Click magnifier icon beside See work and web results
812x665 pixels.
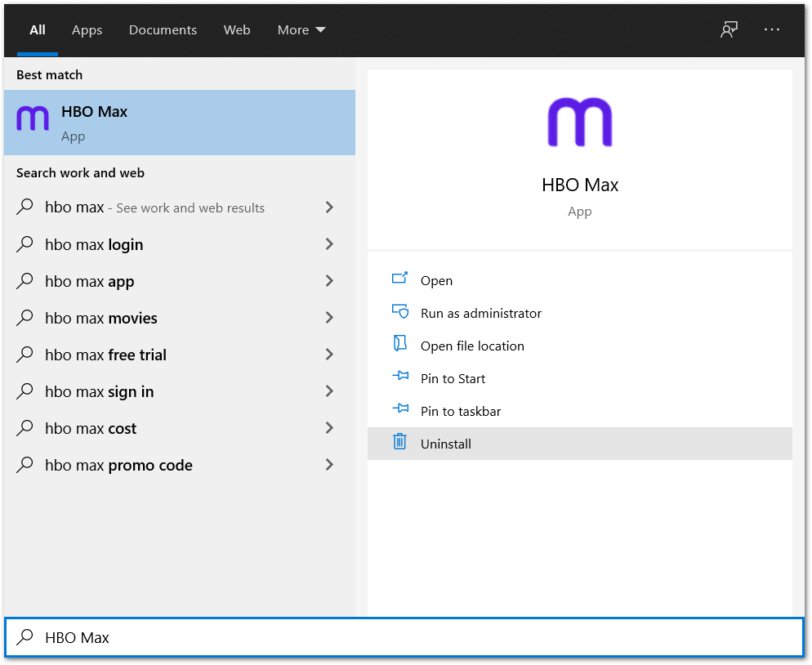(25, 207)
